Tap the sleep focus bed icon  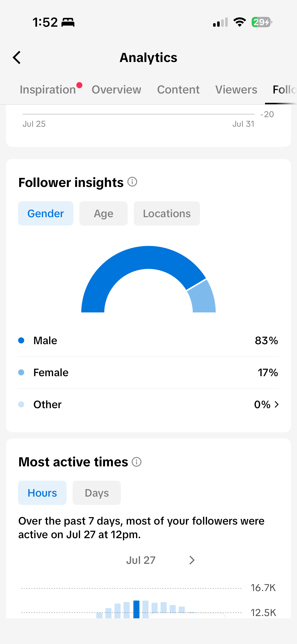coord(68,22)
